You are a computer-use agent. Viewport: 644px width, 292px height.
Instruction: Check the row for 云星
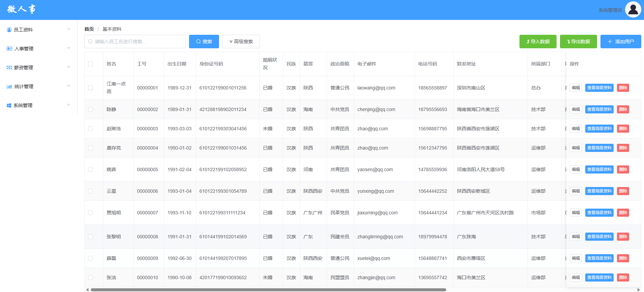[x=90, y=191]
